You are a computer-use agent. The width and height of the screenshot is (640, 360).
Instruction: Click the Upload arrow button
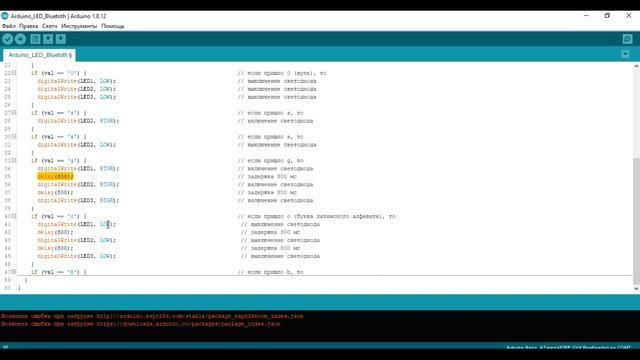[x=20, y=39]
